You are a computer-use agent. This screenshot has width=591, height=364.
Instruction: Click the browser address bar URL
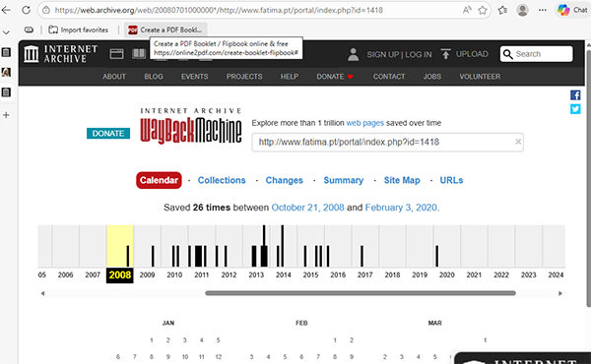tap(219, 10)
